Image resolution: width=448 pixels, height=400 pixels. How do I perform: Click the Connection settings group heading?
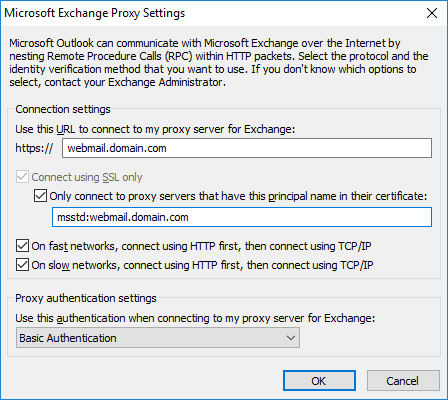pyautogui.click(x=63, y=109)
